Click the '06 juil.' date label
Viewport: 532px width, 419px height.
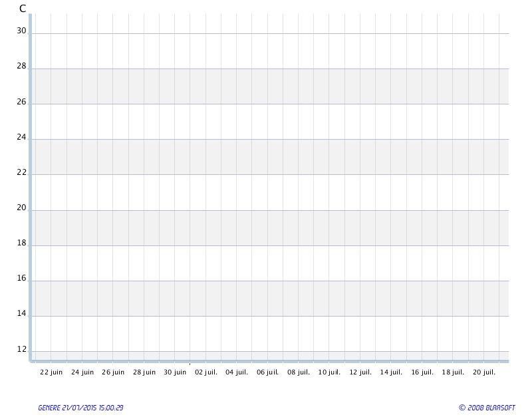268,372
